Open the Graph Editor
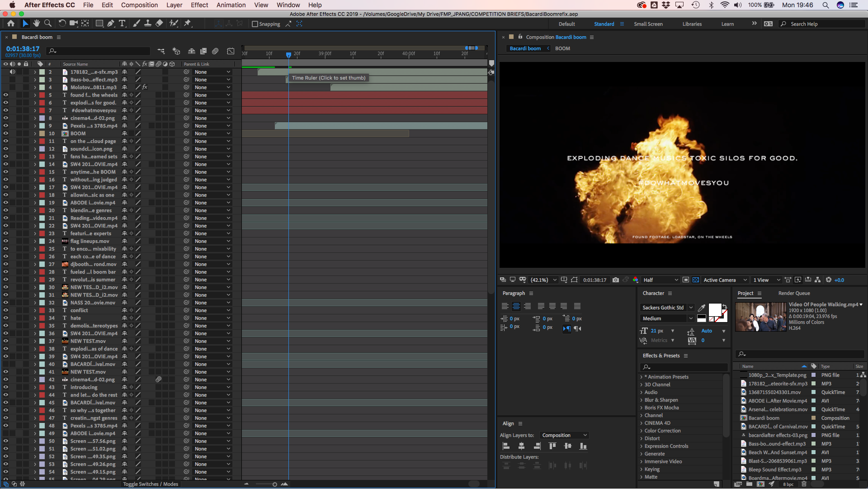Image resolution: width=868 pixels, height=489 pixels. pos(231,51)
